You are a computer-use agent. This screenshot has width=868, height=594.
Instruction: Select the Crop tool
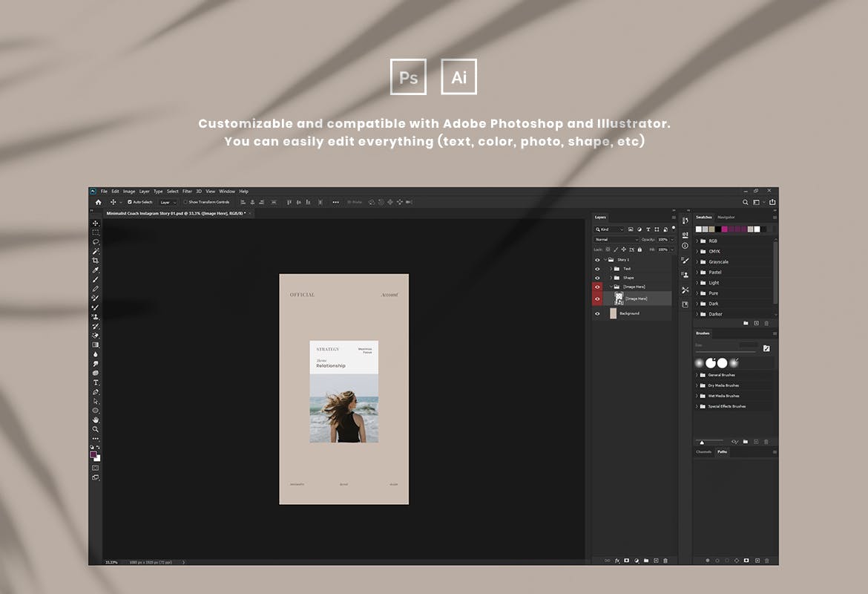(x=96, y=261)
